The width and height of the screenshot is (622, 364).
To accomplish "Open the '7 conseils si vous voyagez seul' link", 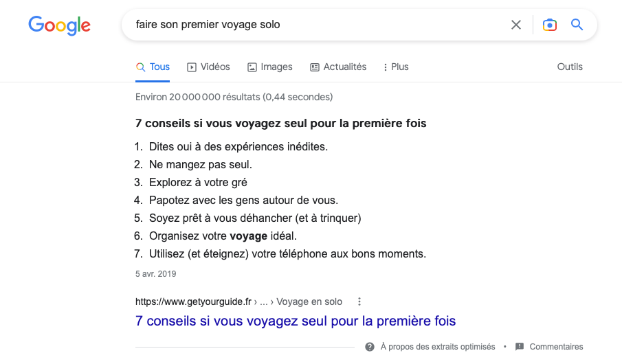I will [x=296, y=321].
